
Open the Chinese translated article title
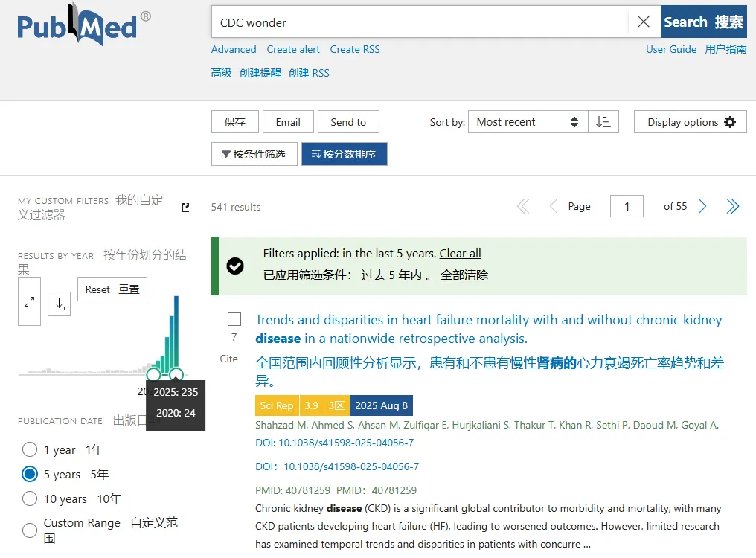pos(490,371)
